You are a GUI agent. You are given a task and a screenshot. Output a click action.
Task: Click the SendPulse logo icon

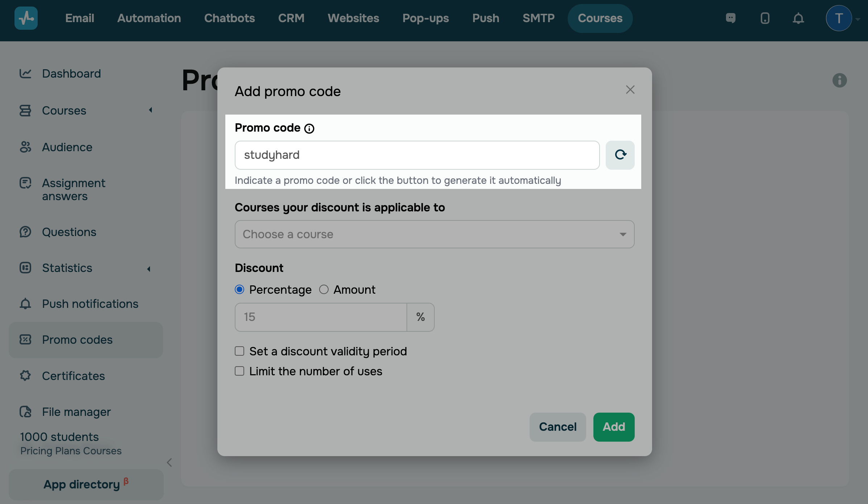pos(26,18)
